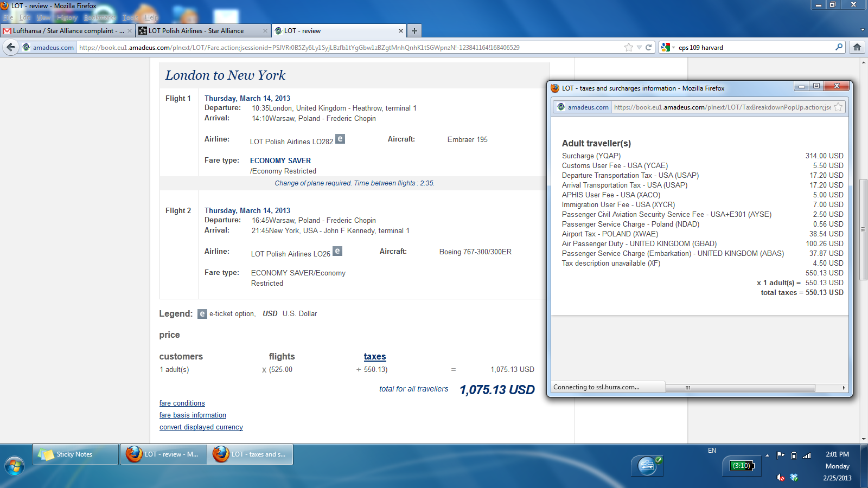The width and height of the screenshot is (868, 488).
Task: Close the LOT Polish Airlines - Star Alliance tab
Action: pyautogui.click(x=265, y=31)
